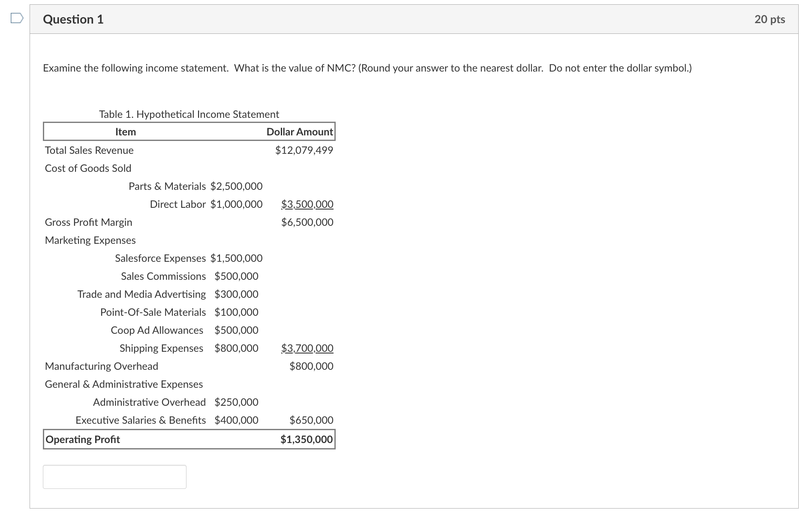This screenshot has height=527, width=812.
Task: Click the $1,350,000 operating profit amount
Action: coord(307,440)
